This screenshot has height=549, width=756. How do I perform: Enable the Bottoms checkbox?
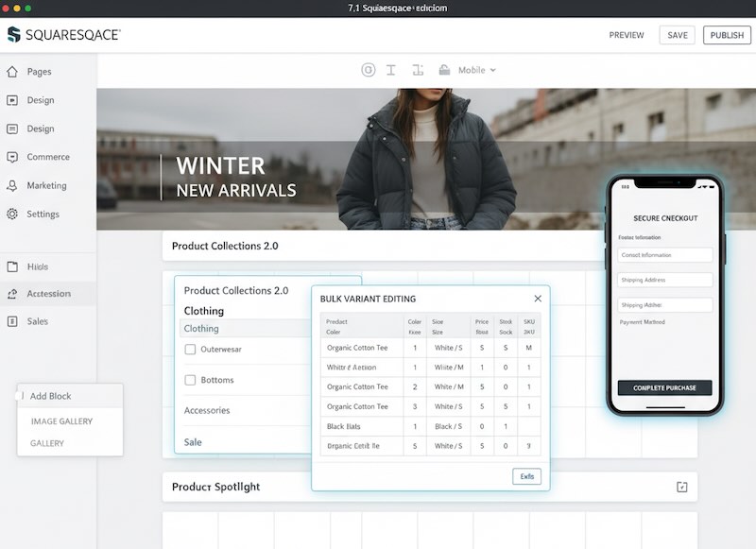190,380
